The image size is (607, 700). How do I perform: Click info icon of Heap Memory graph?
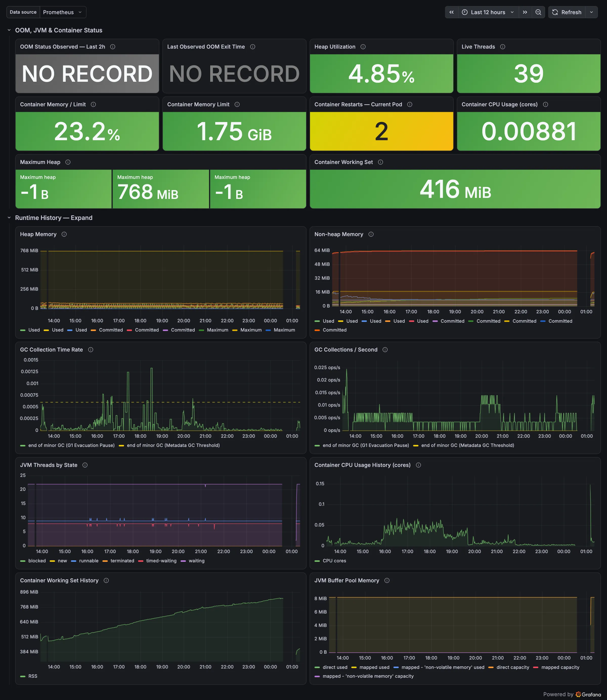[x=64, y=234]
